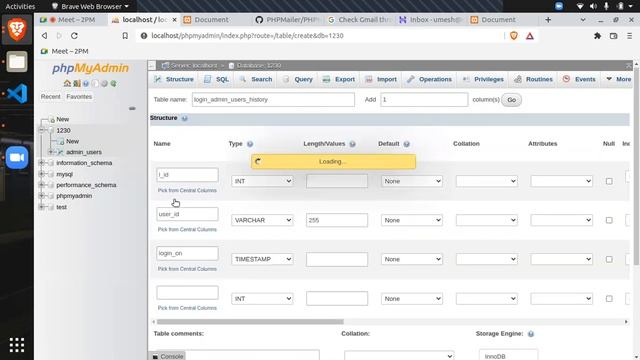Collapse the 1230 database tree node

tap(41, 130)
